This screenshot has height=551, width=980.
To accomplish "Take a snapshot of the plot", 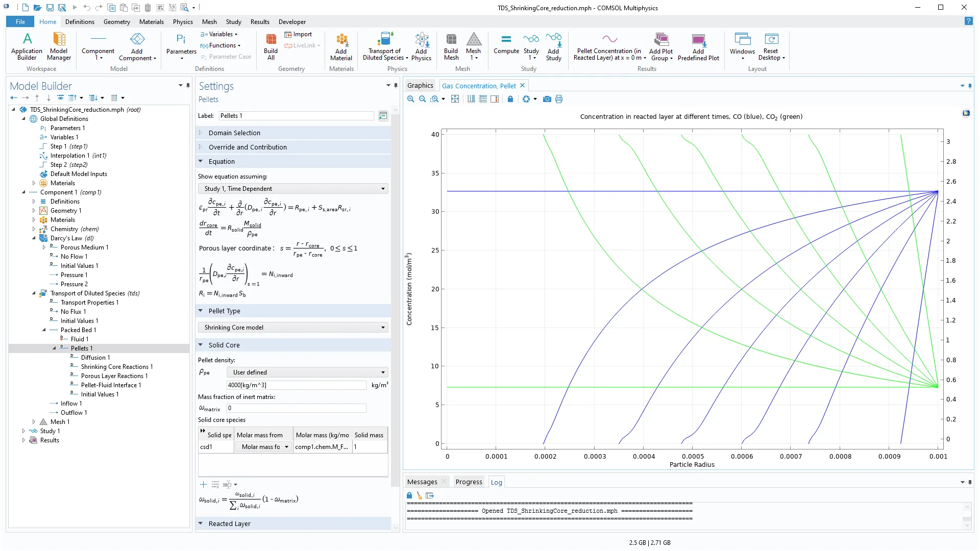I will (547, 99).
